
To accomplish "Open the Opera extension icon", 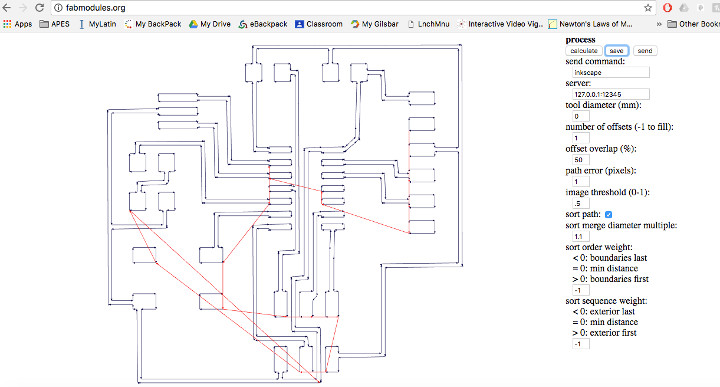I will point(667,8).
